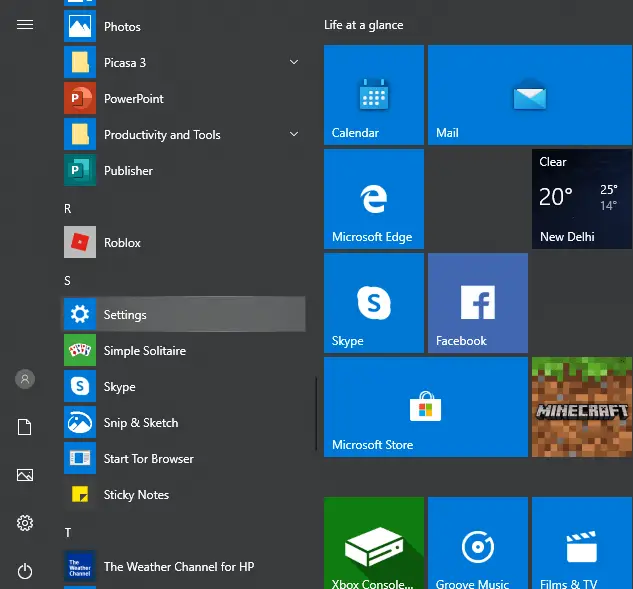Open the highlighted Settings app entry
Image resolution: width=633 pixels, height=589 pixels.
tap(184, 314)
